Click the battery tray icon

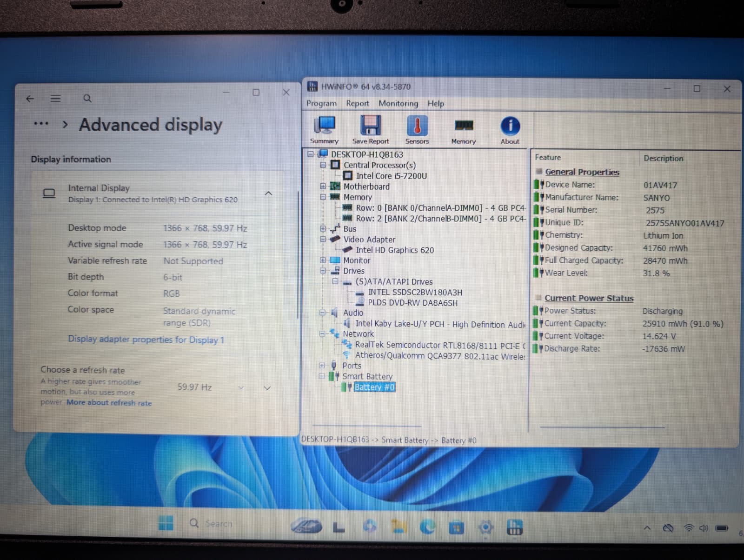click(x=722, y=528)
